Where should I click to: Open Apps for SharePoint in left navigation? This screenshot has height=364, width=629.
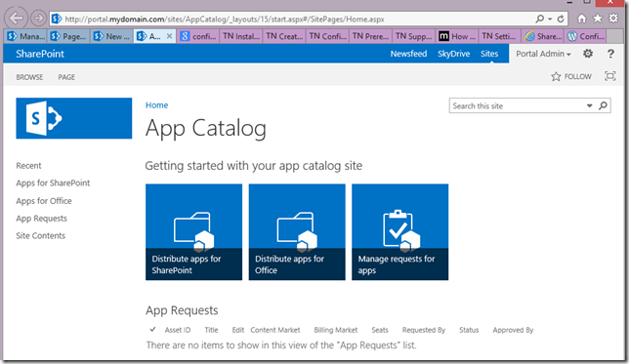click(x=53, y=183)
